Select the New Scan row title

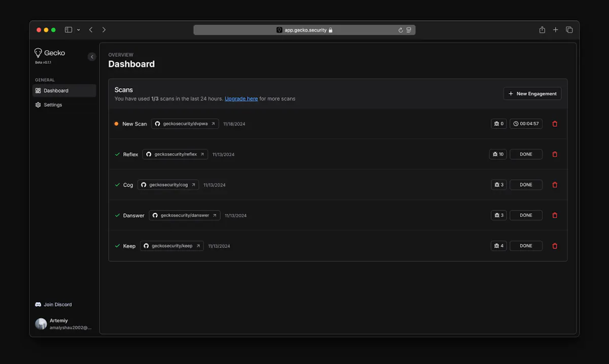click(x=134, y=124)
